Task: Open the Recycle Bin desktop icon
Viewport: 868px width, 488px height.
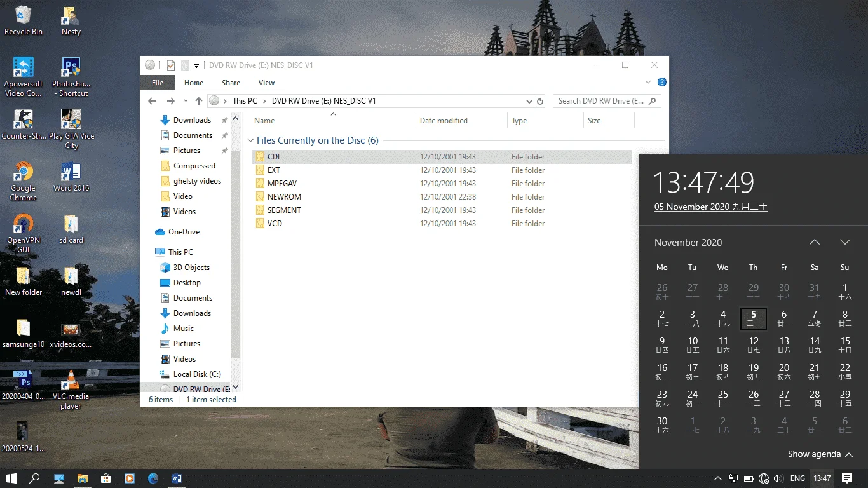Action: tap(24, 20)
